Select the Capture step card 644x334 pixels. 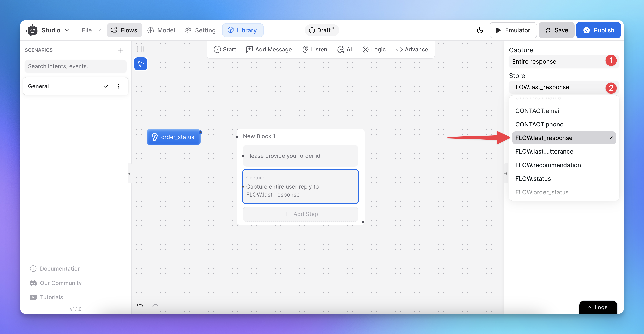point(300,187)
